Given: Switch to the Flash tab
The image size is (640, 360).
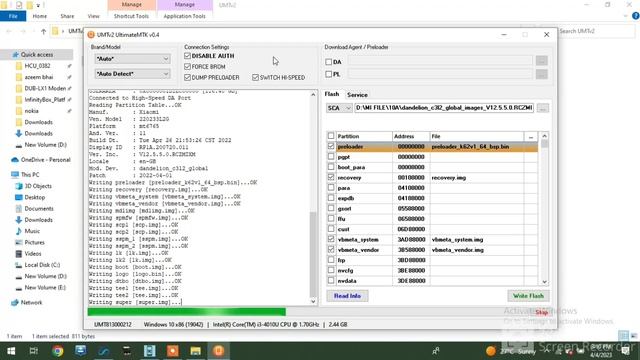Looking at the screenshot, I should point(332,94).
